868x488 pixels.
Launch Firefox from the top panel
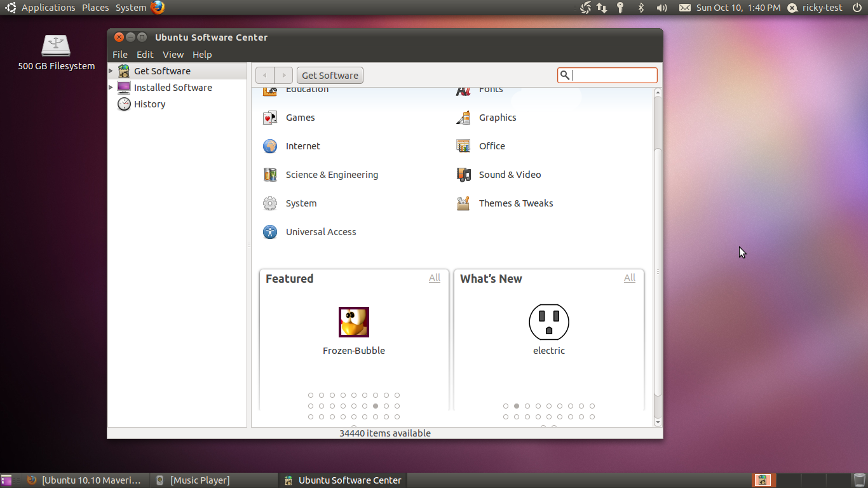click(158, 8)
